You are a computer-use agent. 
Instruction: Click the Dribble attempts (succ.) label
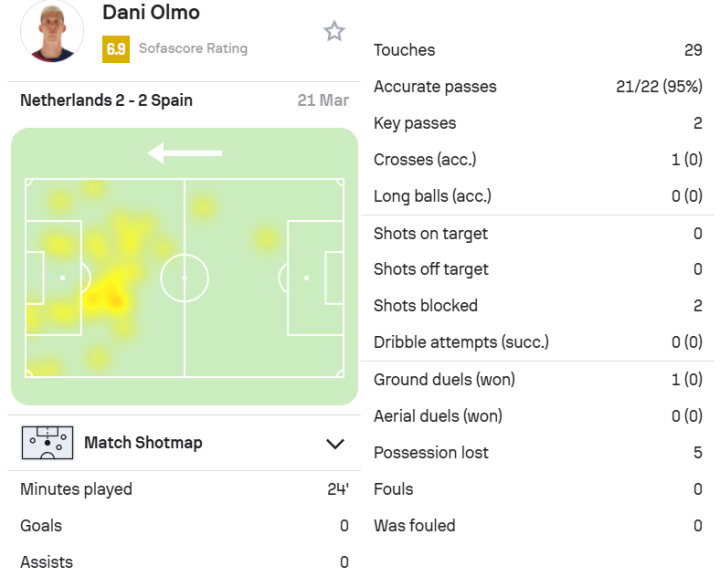pos(461,342)
